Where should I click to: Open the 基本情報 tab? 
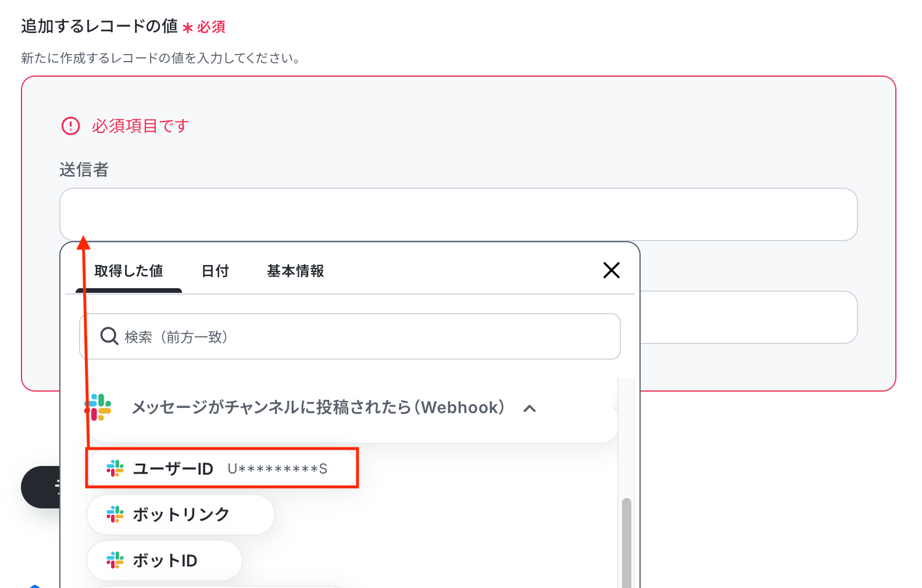pos(295,271)
